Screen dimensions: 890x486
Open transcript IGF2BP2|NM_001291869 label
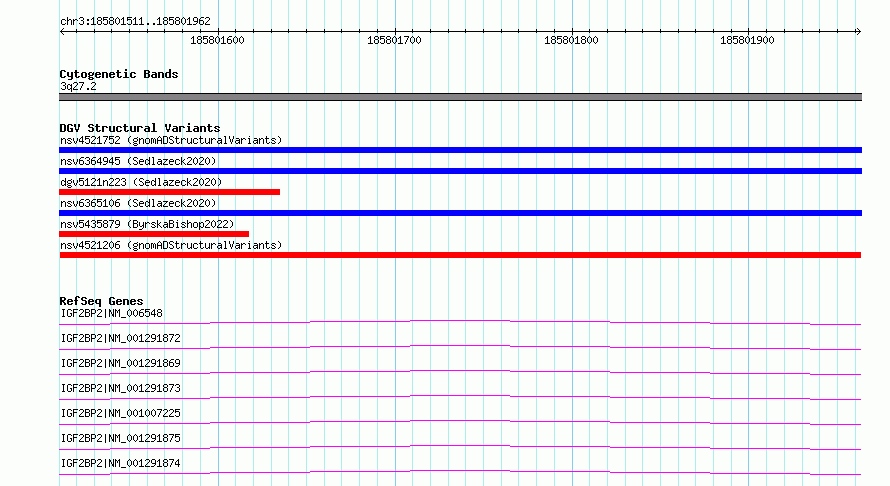120,363
